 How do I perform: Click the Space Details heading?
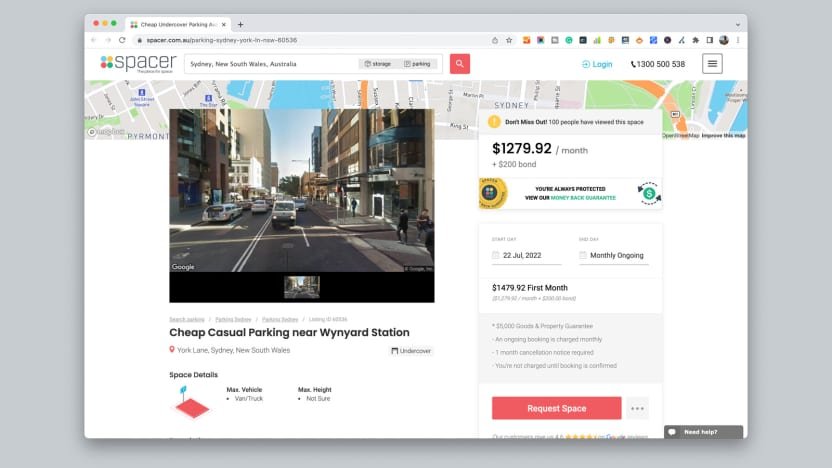tap(194, 375)
